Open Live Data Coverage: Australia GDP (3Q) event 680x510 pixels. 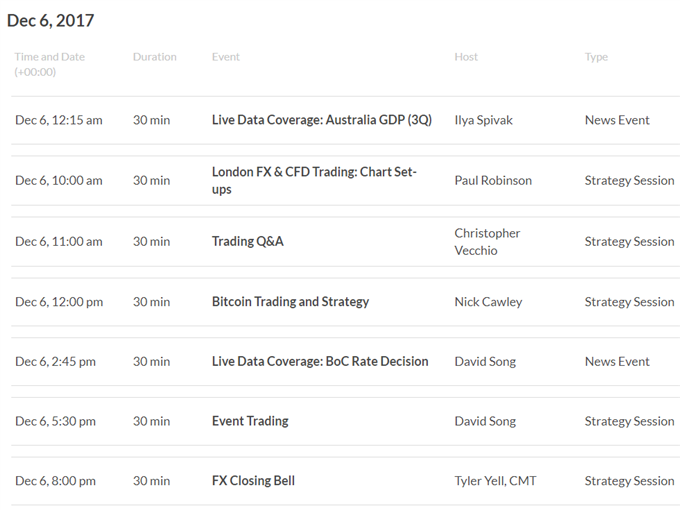coord(321,120)
